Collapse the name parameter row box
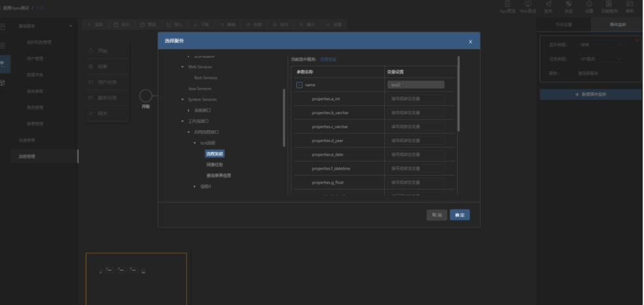This screenshot has height=305, width=644. point(299,85)
